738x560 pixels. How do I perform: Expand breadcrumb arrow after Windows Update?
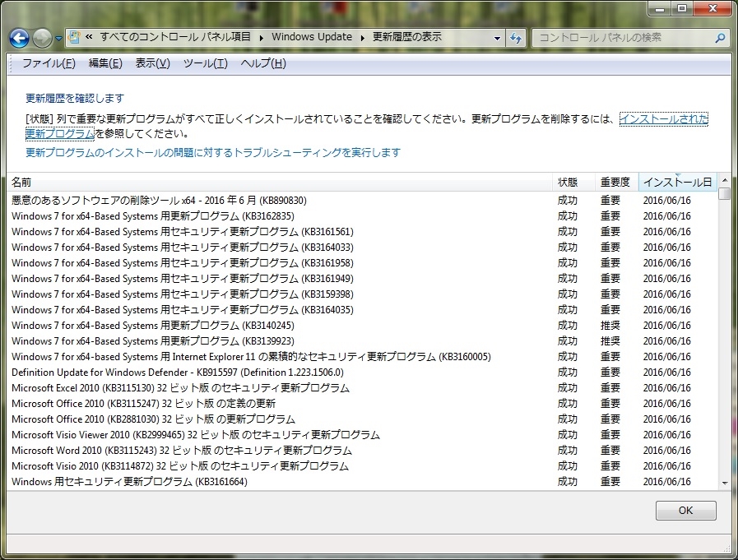point(362,38)
